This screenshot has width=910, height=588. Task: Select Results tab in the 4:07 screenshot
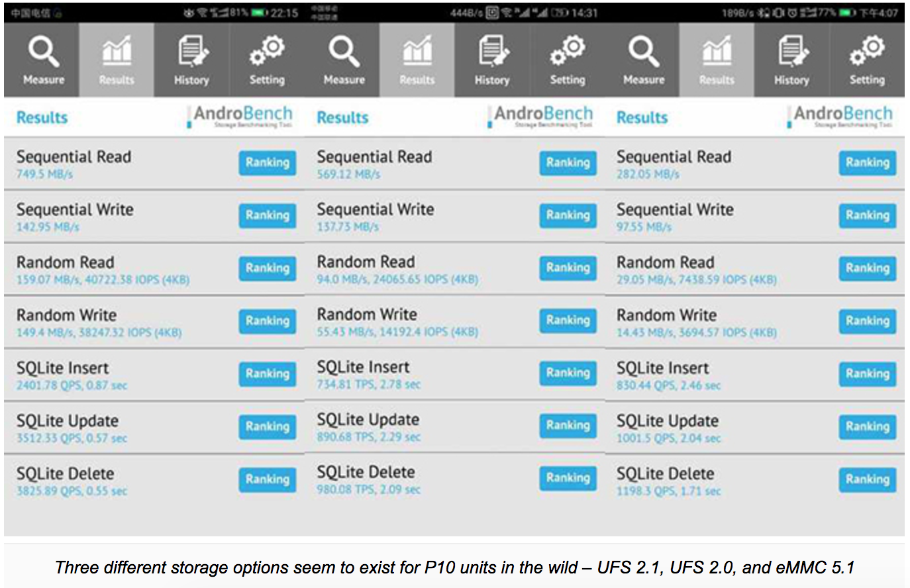[x=717, y=60]
